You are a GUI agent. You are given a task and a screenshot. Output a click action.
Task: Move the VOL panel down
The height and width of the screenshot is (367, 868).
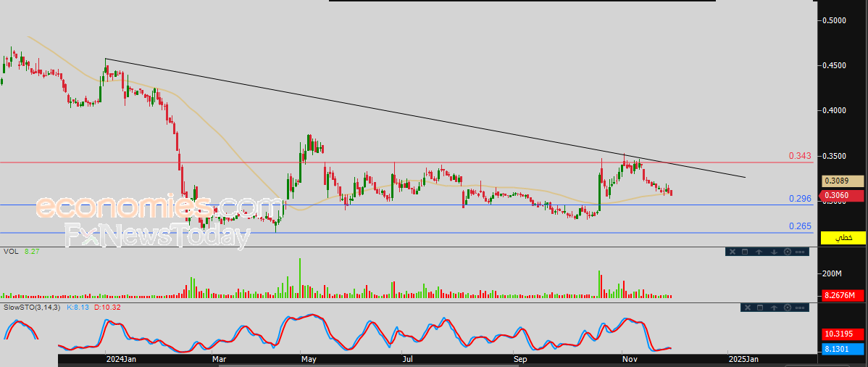pyautogui.click(x=774, y=252)
